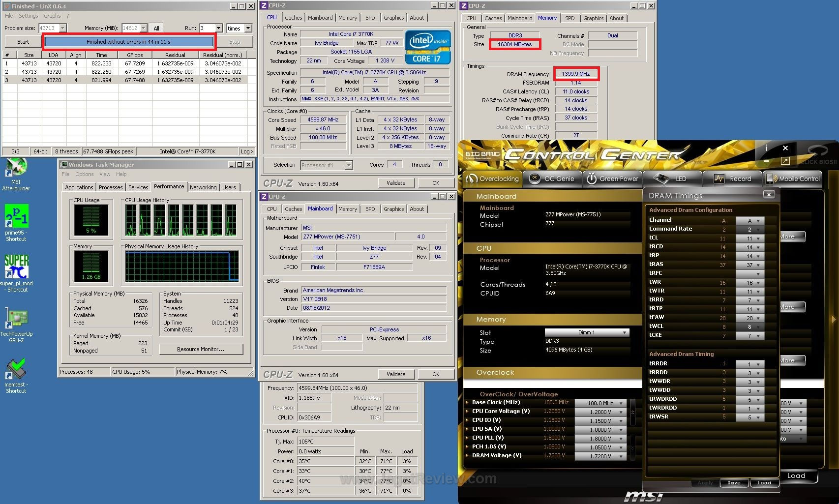Expand the LinX Problem size dropdown
The image size is (839, 504).
[63, 29]
